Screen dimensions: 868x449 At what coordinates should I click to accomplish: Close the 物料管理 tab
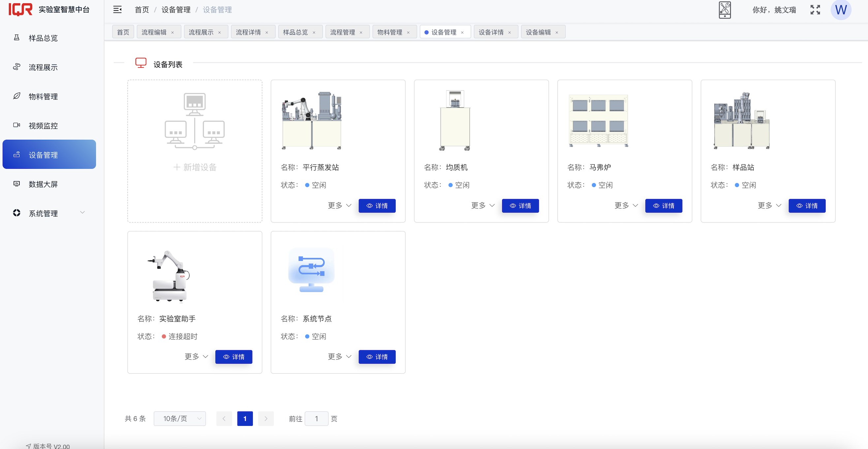[x=408, y=33]
